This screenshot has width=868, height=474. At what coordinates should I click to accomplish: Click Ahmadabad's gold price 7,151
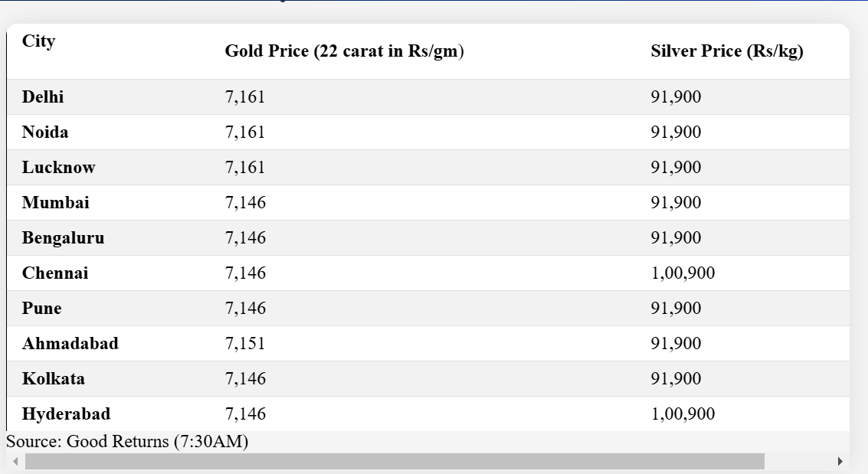point(245,344)
